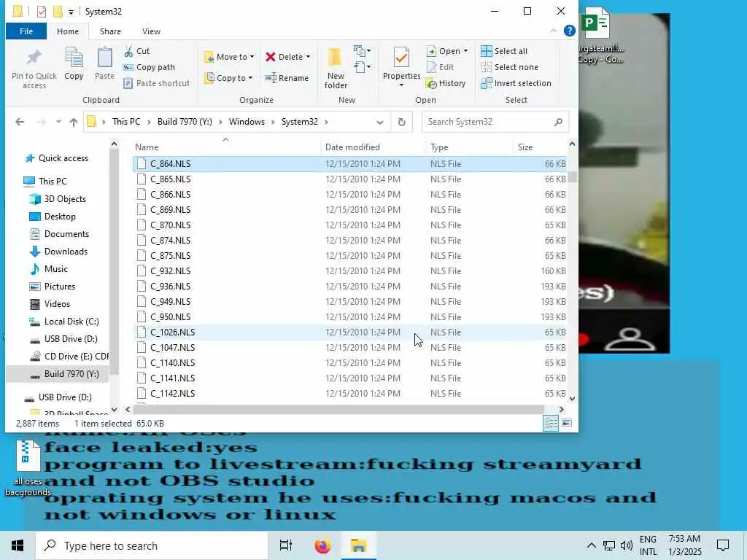Click This PC breadcrumb in address bar
747x560 pixels.
tap(126, 122)
